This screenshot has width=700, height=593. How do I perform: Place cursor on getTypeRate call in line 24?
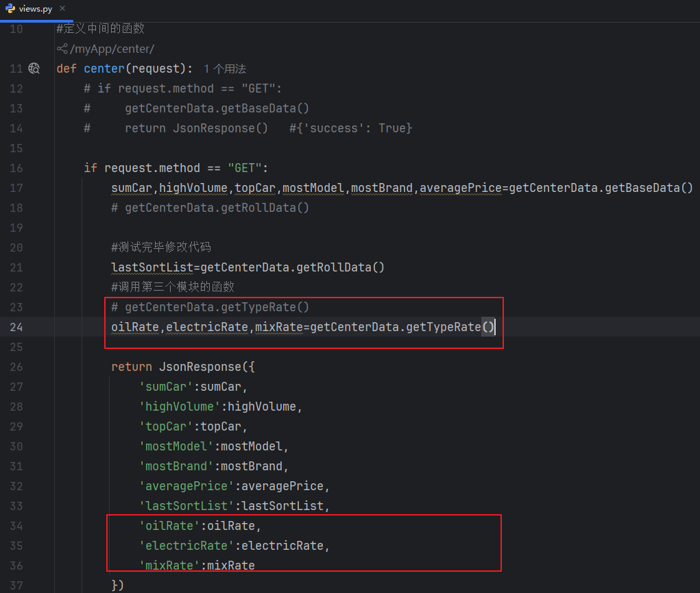click(x=443, y=327)
